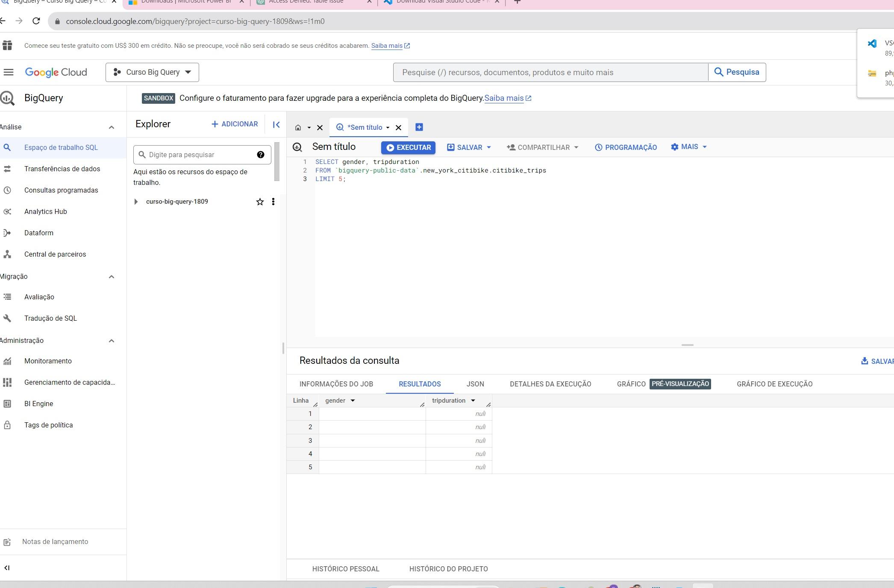Collapse the Explorer panel with arrow icon
The image size is (894, 588).
pyautogui.click(x=276, y=124)
